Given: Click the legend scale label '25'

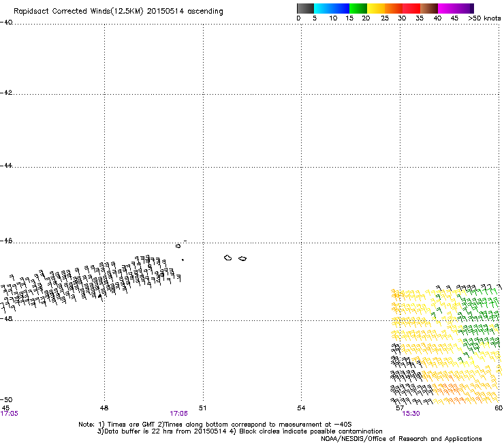Looking at the screenshot, I should point(385,18).
